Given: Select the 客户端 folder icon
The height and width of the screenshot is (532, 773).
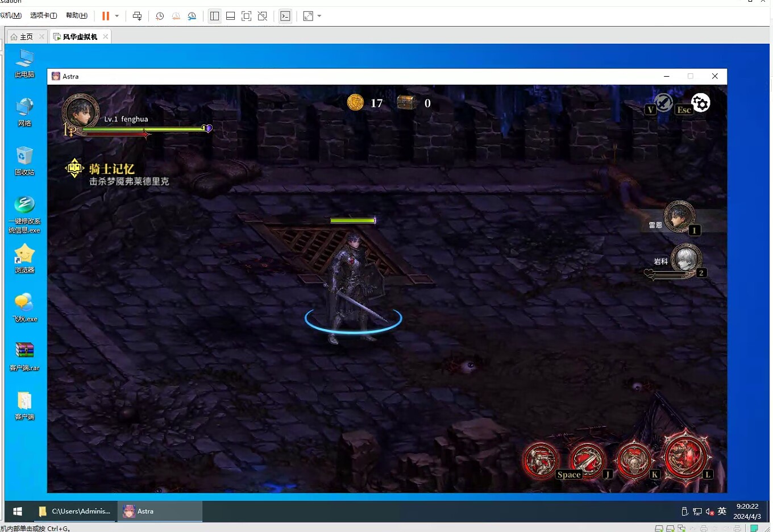Looking at the screenshot, I should point(24,405).
